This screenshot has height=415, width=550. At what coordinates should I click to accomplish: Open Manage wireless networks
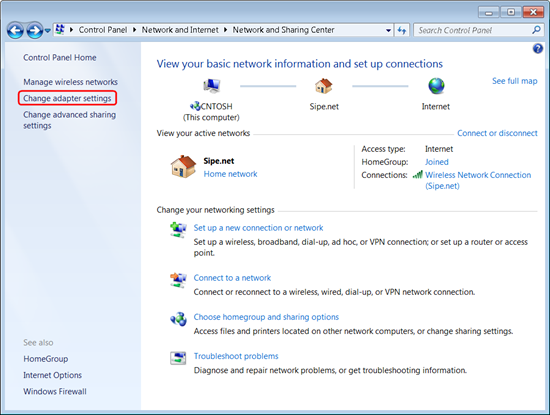(x=71, y=82)
